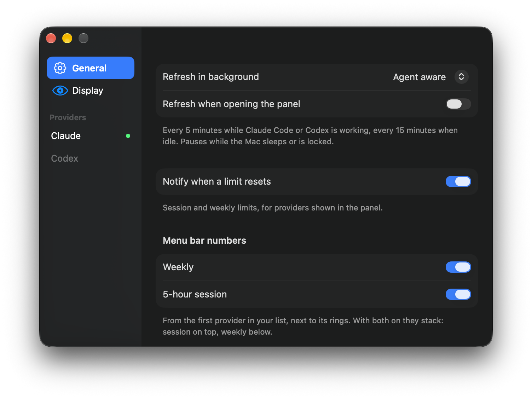This screenshot has height=399, width=532.
Task: Click the "Notify when a limit resets" label
Action: [217, 181]
